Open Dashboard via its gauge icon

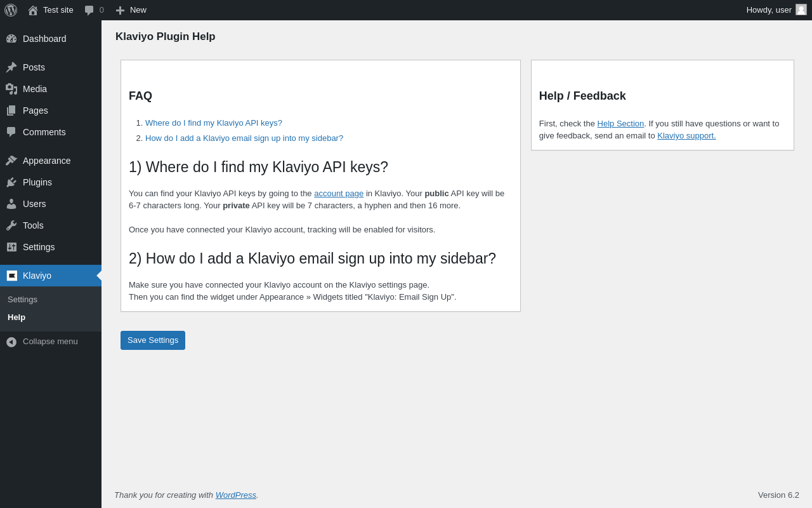click(x=11, y=39)
